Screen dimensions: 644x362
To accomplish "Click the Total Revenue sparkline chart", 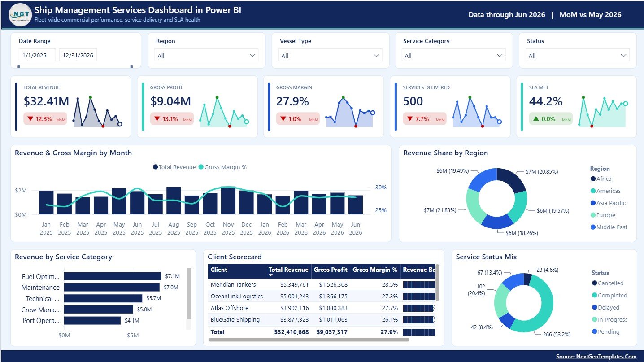I will [98, 112].
